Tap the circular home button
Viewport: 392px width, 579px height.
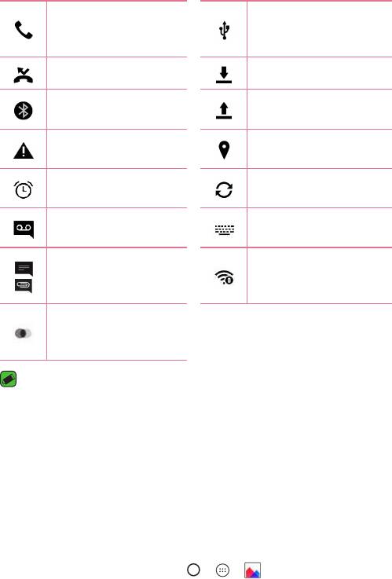point(193,570)
